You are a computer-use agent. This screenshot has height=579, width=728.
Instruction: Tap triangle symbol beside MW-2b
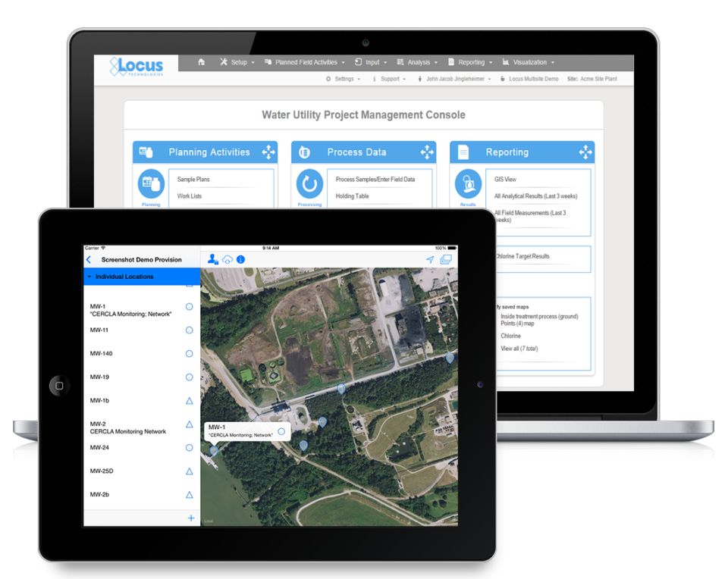coord(189,495)
